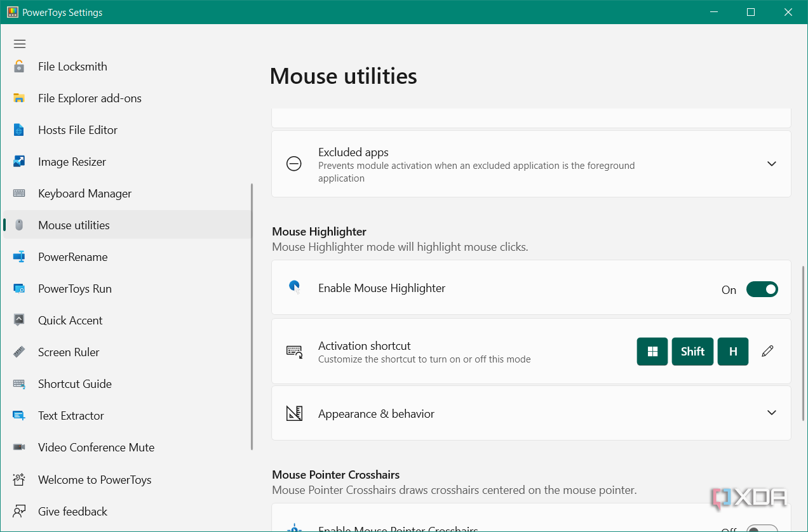Click the Windows key button in shortcut
808x532 pixels.
(x=652, y=352)
